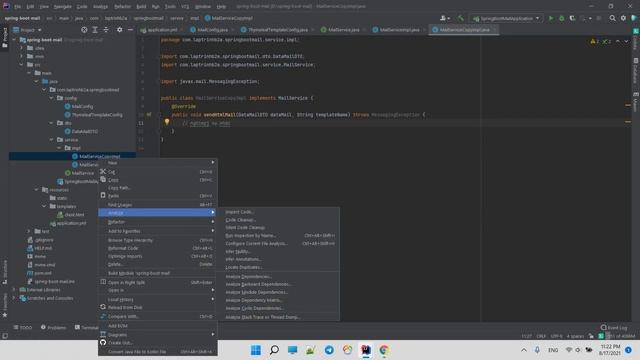Open the Project view dropdown

coord(27,30)
